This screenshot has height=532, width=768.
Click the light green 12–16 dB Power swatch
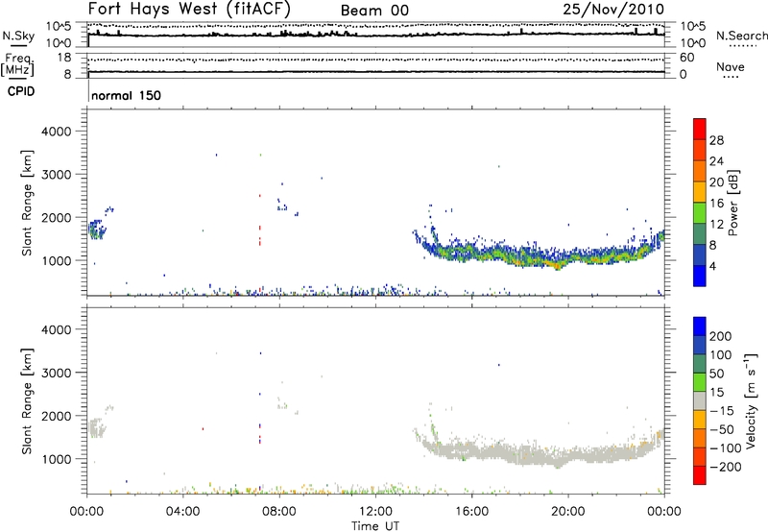[700, 212]
